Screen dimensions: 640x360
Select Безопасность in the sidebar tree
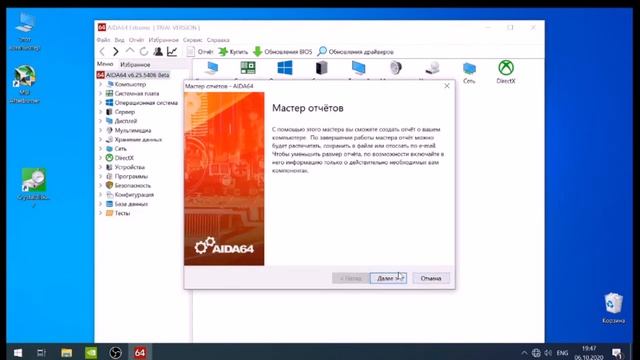pyautogui.click(x=129, y=185)
